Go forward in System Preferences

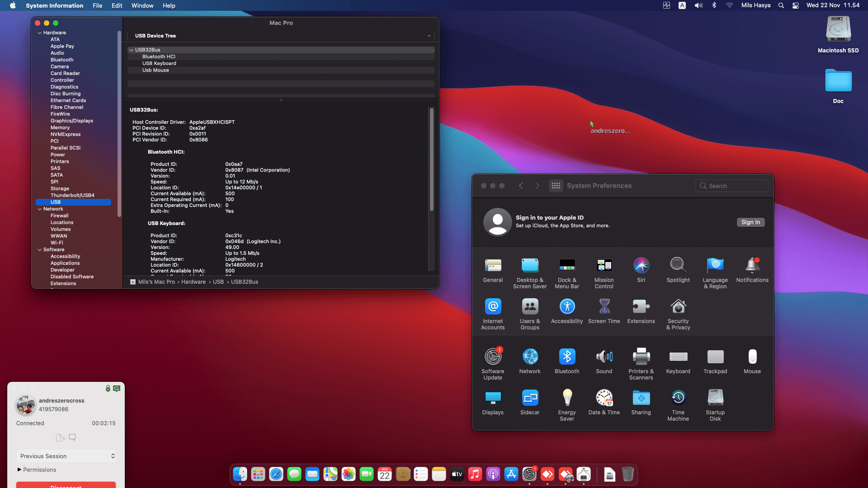[537, 186]
